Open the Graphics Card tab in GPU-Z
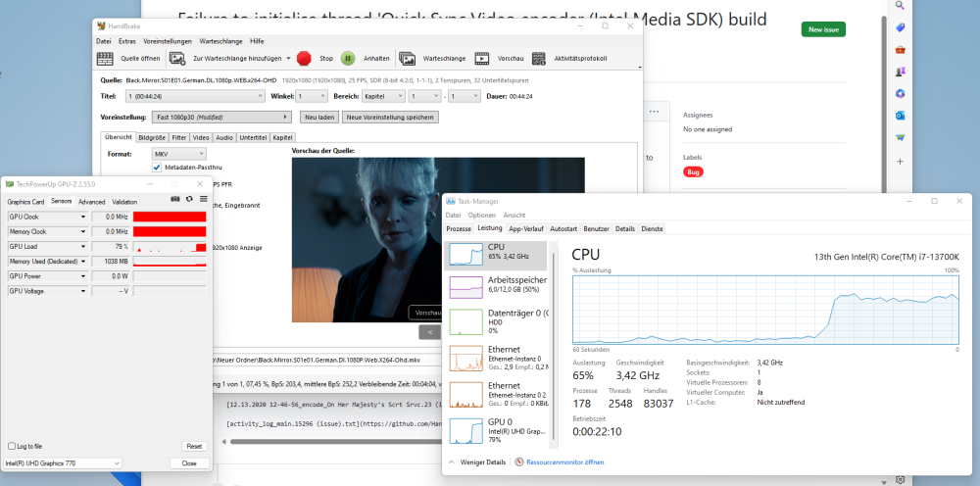The width and height of the screenshot is (980, 486). (x=25, y=202)
